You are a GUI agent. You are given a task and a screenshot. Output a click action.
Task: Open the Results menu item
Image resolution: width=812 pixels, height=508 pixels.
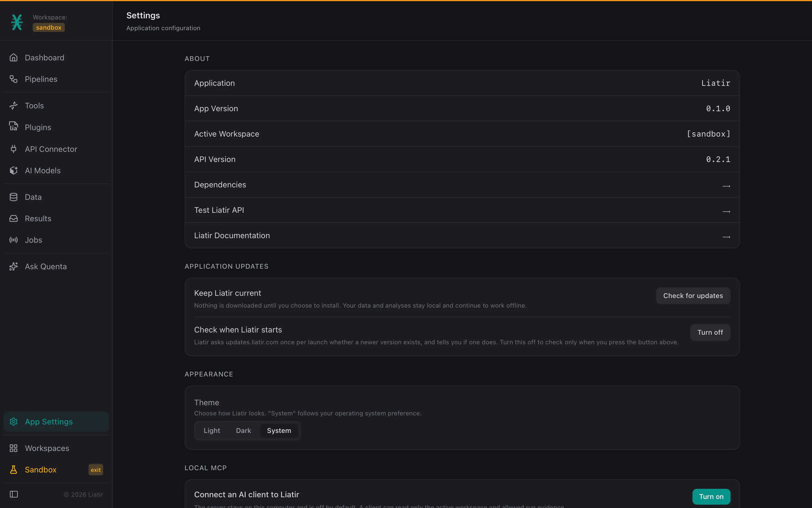coord(56,218)
